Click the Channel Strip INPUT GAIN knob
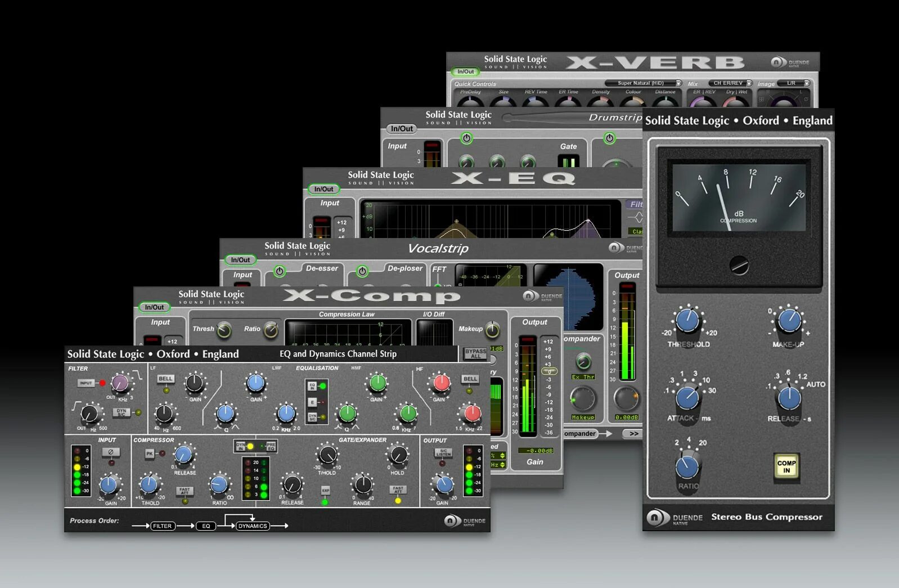The image size is (899, 588). pos(109,484)
